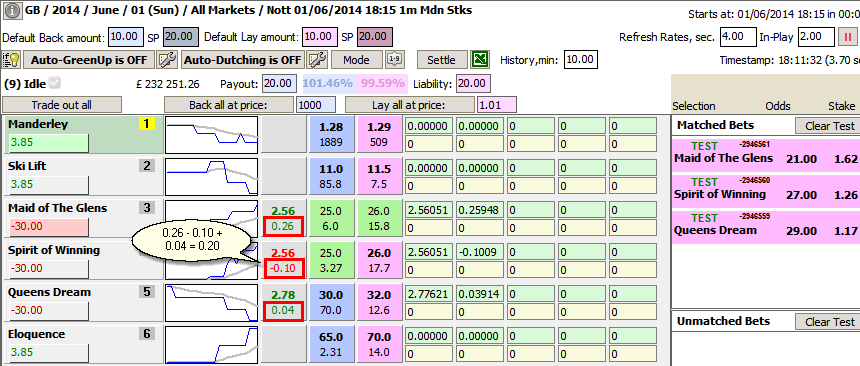Click Manderley profit button 3.85
This screenshot has width=860, height=366.
(x=48, y=143)
